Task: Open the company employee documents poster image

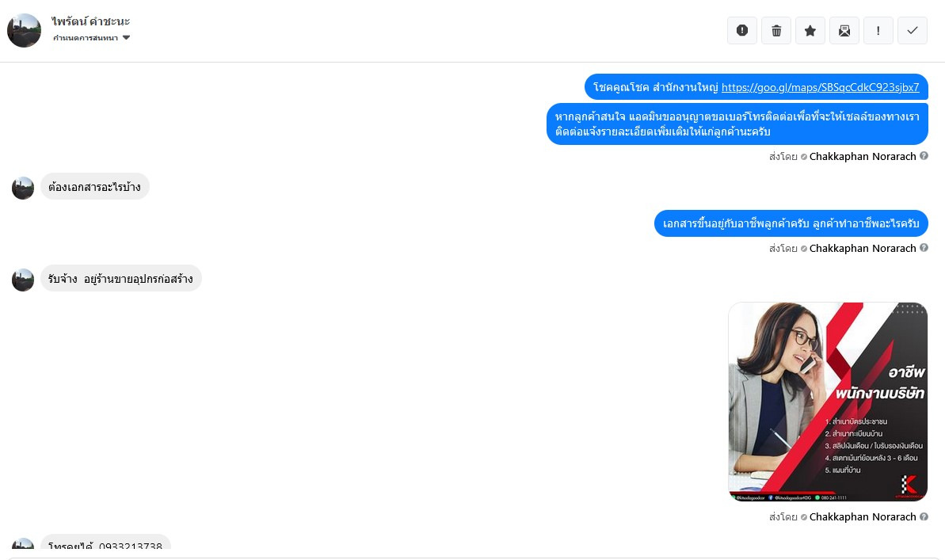Action: point(828,402)
